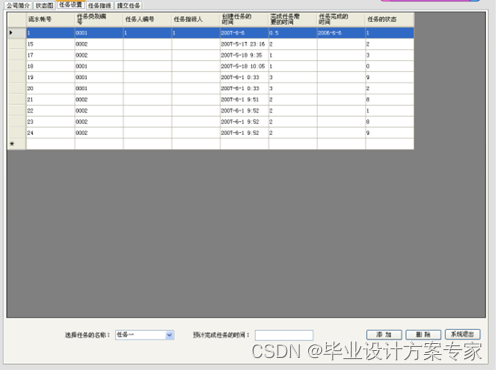Select the 流水帐号 cell with value 24
Viewport: 497px width, 371px height.
(x=50, y=133)
